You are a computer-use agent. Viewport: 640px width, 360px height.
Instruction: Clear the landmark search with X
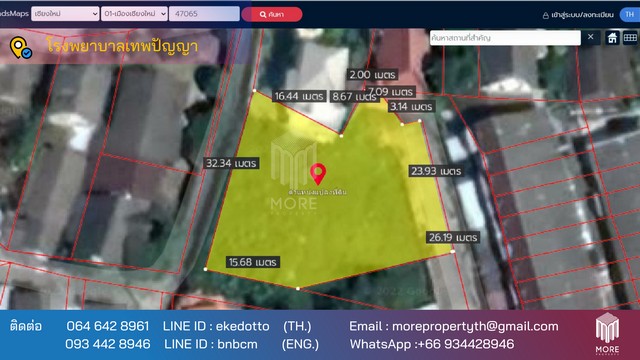(x=591, y=37)
